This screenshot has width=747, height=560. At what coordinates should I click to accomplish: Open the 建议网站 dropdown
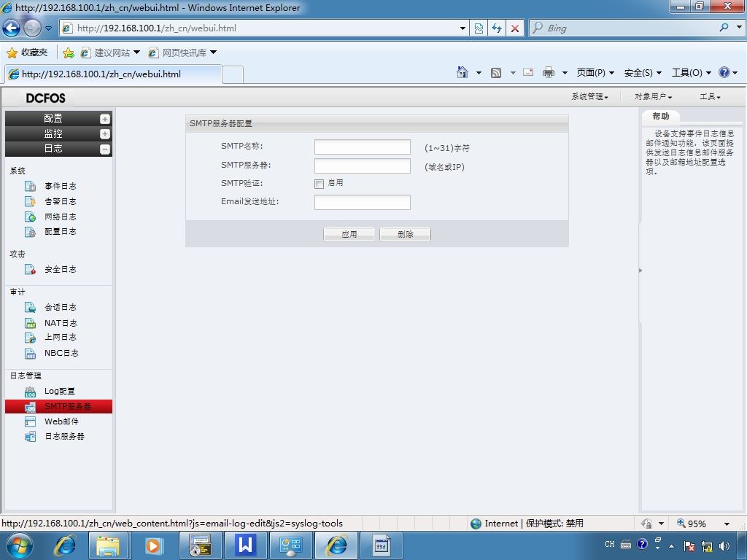point(136,52)
